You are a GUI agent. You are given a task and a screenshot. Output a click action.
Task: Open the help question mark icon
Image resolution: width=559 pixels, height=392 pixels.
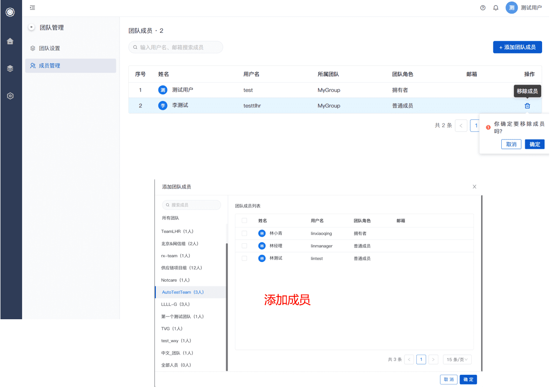pyautogui.click(x=482, y=8)
